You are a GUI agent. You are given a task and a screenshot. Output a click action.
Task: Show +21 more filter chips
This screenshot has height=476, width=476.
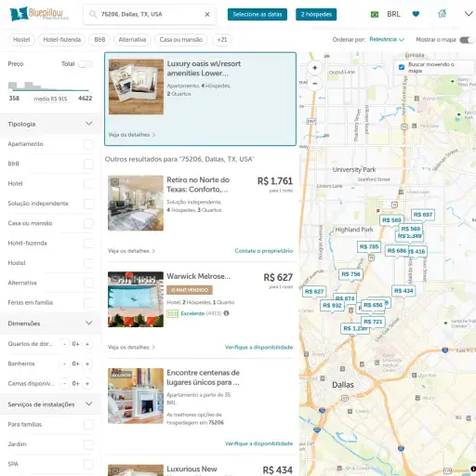(222, 40)
